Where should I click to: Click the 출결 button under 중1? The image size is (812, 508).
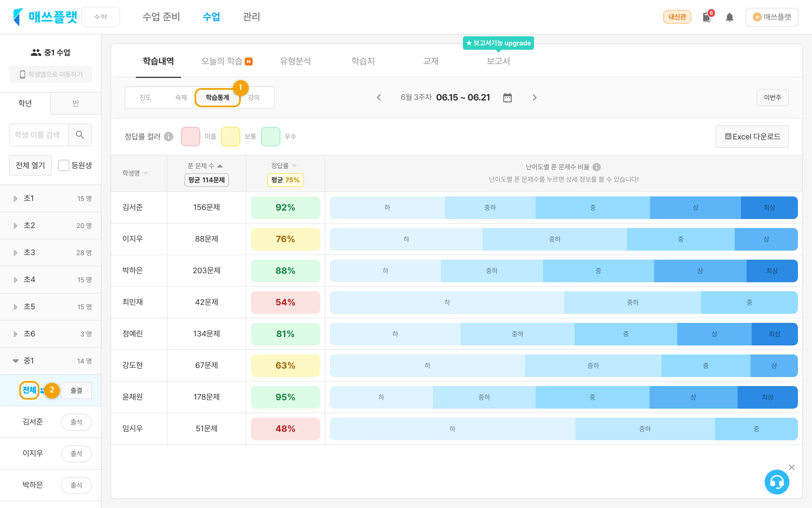76,390
